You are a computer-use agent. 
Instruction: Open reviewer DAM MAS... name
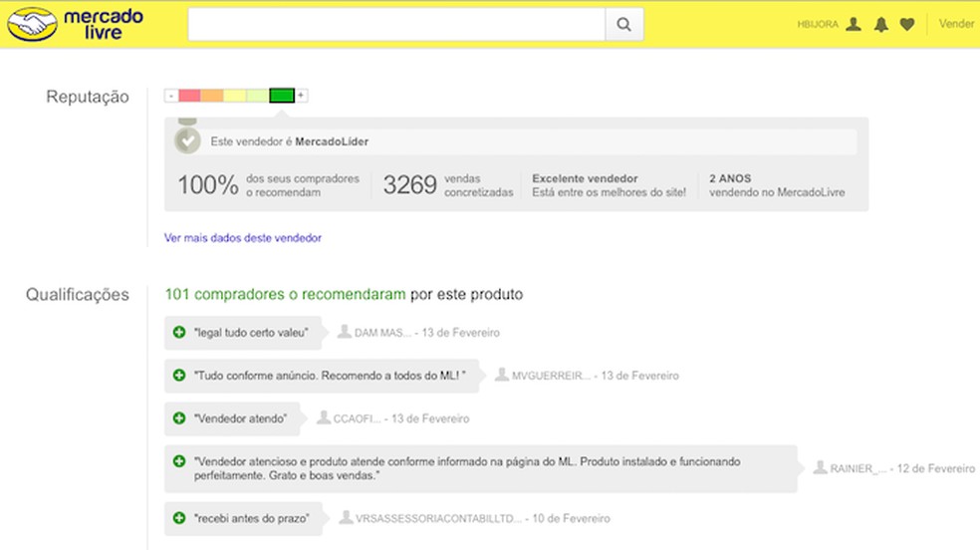click(383, 333)
